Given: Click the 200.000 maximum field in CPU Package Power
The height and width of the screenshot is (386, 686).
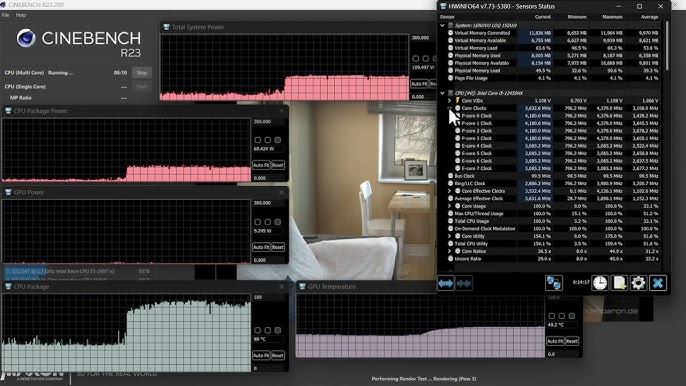Looking at the screenshot, I should click(268, 122).
